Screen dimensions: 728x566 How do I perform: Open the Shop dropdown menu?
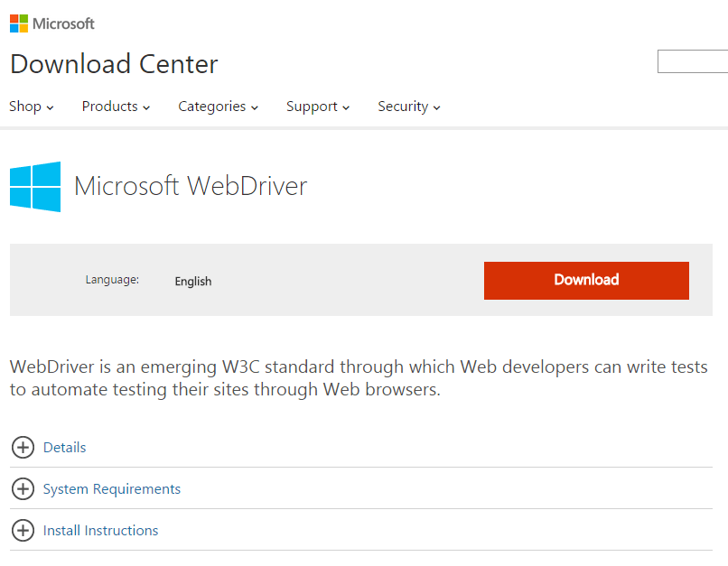[x=31, y=107]
